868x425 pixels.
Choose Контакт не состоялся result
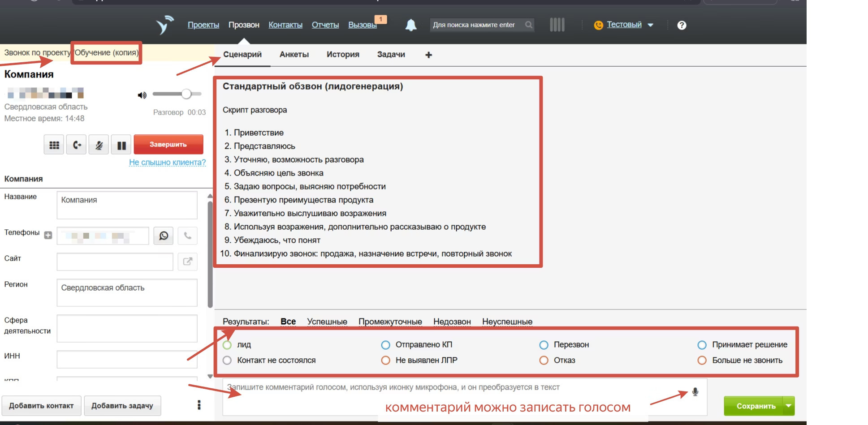coord(227,361)
